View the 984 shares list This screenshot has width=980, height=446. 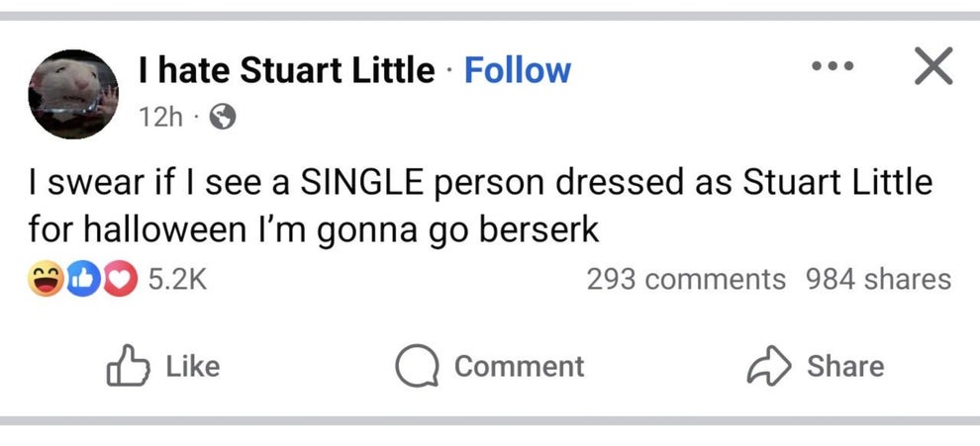point(878,280)
